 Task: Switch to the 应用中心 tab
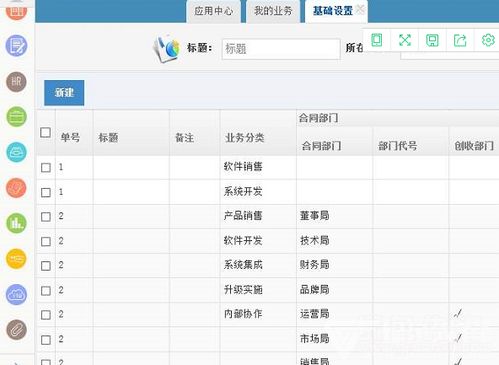click(214, 11)
